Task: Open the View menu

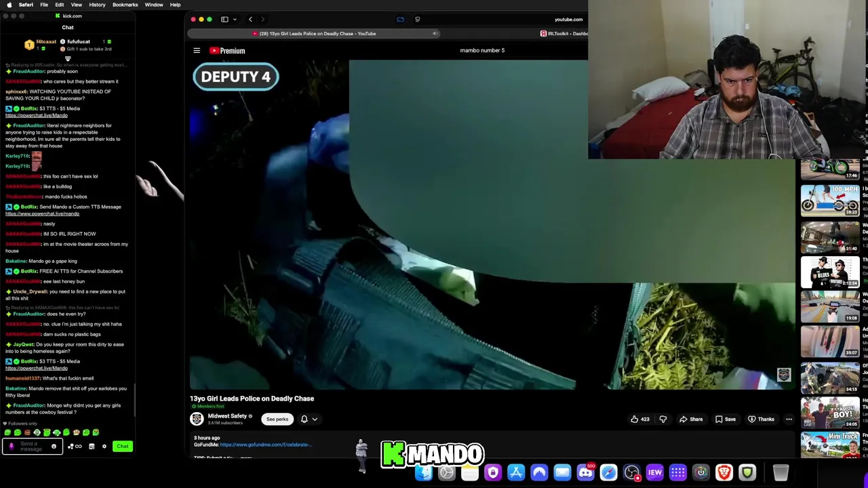Action: [77, 5]
